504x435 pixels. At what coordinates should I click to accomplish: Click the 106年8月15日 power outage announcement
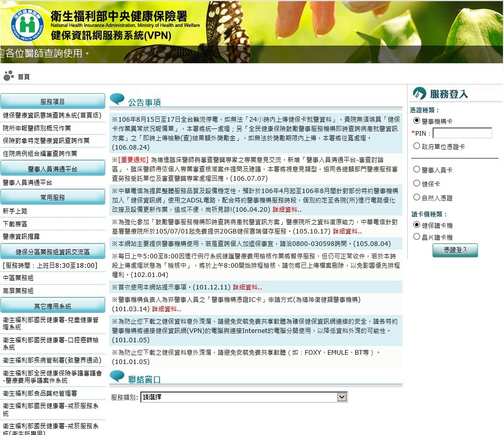pos(256,133)
